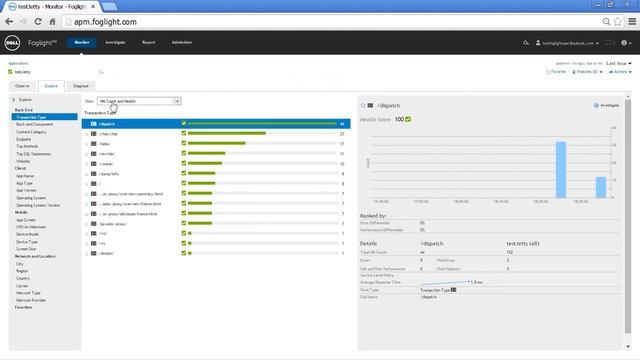Viewport: 640px width, 360px height.
Task: Select Back-end Component in the sidebar
Action: 34,124
